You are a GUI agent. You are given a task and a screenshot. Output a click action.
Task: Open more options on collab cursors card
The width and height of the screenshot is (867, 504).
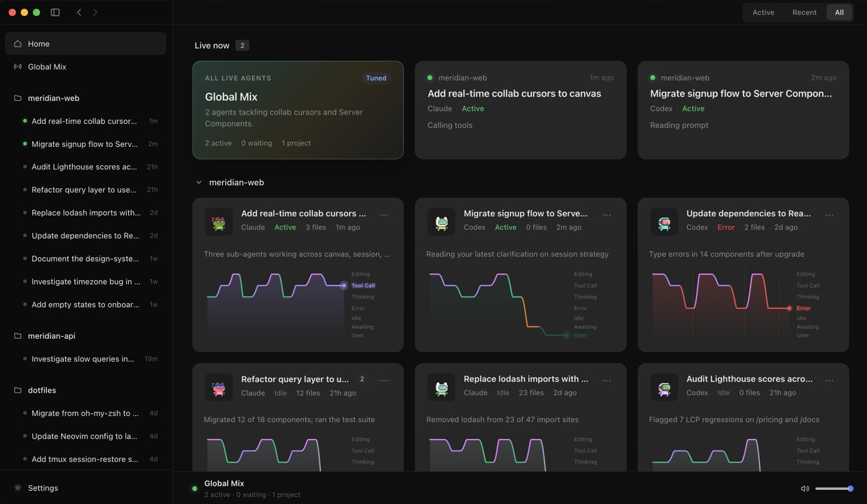tap(384, 215)
